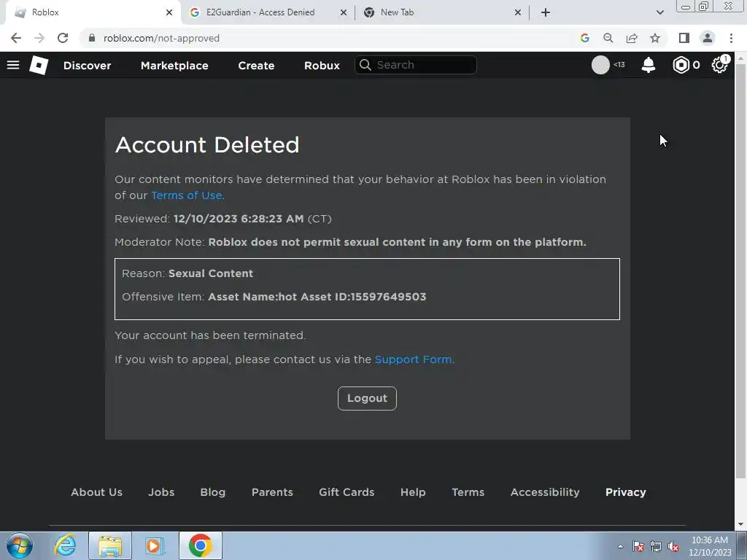View site info via the lock icon
747x560 pixels.
pos(92,38)
